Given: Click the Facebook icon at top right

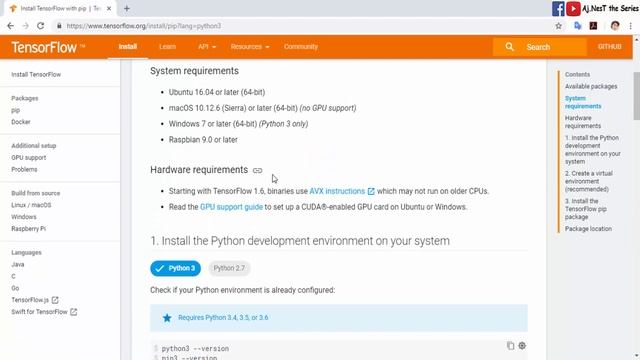Looking at the screenshot, I should click(x=558, y=9).
